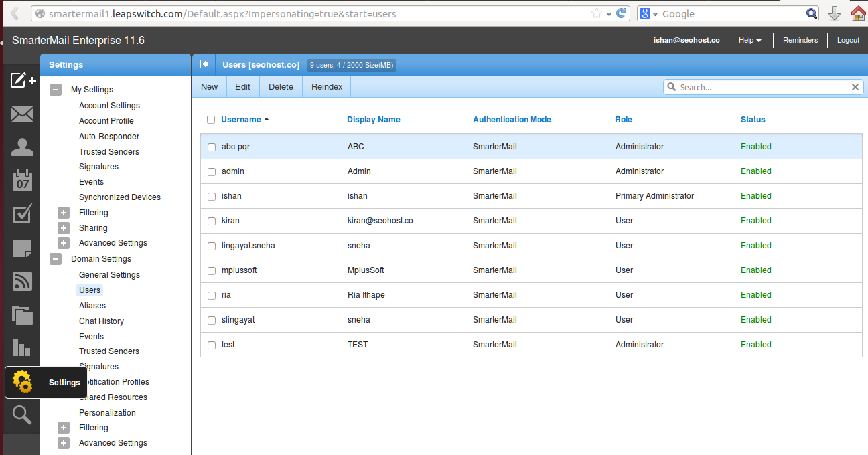Click Google search bar magnifier icon
The image size is (868, 455).
click(x=812, y=13)
